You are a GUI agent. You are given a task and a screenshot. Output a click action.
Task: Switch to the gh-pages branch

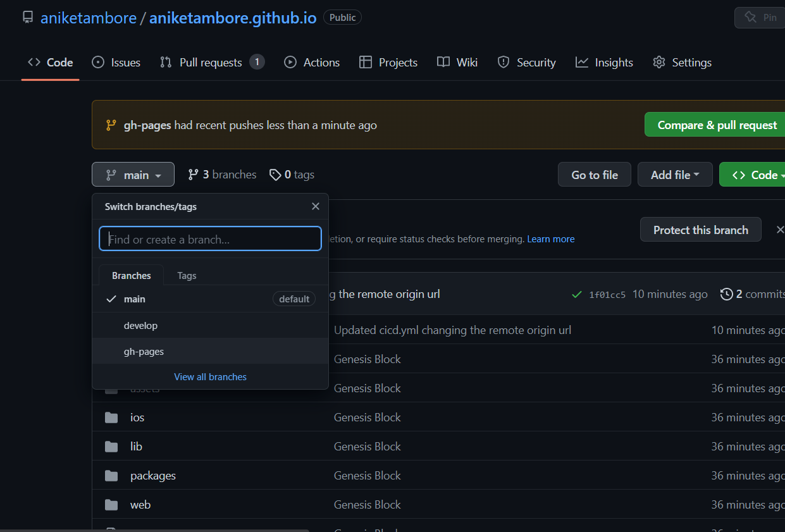click(x=210, y=351)
